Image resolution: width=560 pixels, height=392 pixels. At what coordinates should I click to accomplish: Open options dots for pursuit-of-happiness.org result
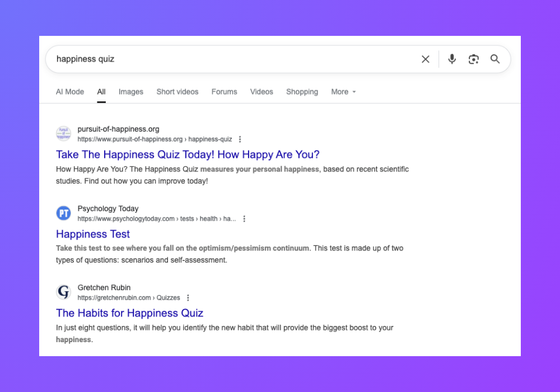coord(240,139)
